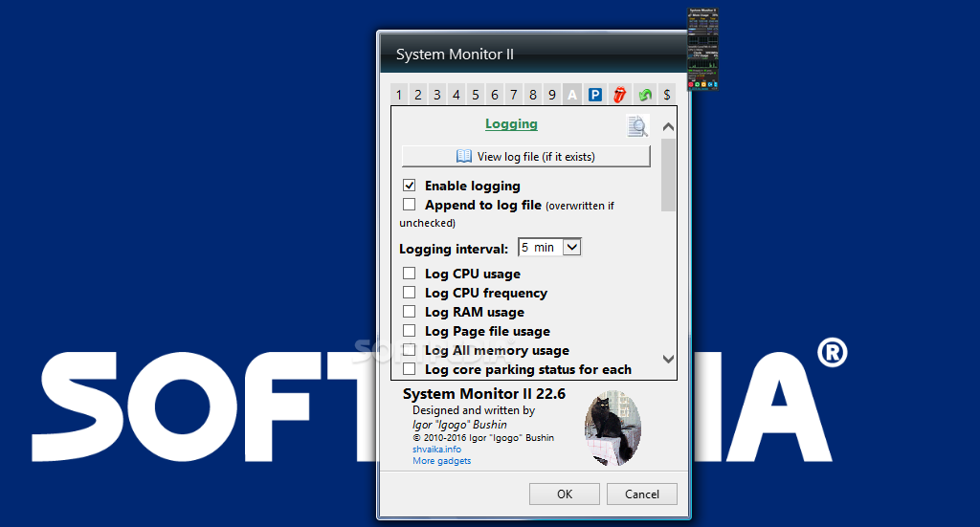Screen dimensions: 980x527
Task: Select the red tongue-and-lips tab icon
Action: [x=619, y=95]
